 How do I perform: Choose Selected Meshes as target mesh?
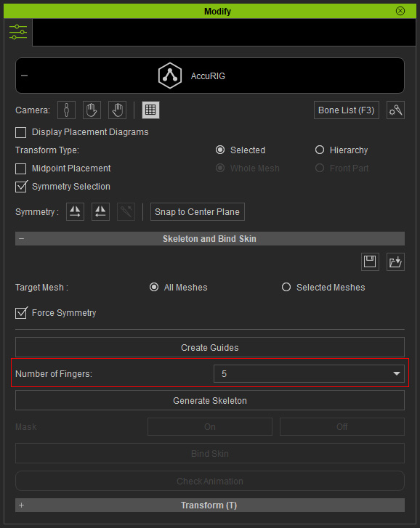[286, 287]
